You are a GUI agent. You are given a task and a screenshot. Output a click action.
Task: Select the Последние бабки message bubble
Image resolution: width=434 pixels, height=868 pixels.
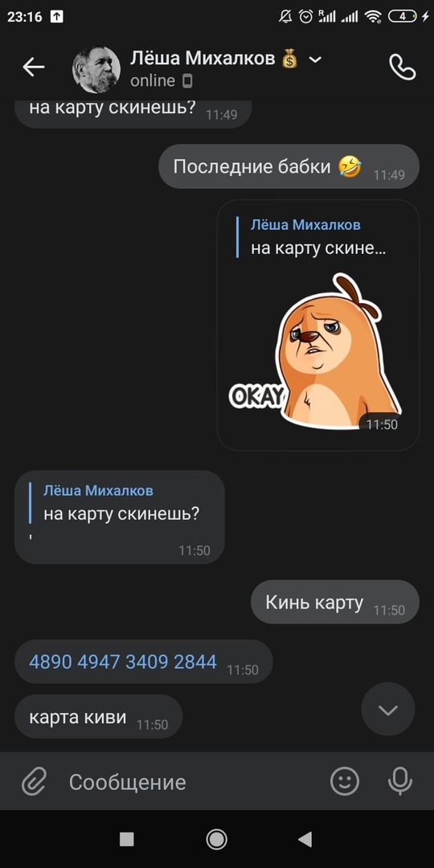pyautogui.click(x=289, y=166)
